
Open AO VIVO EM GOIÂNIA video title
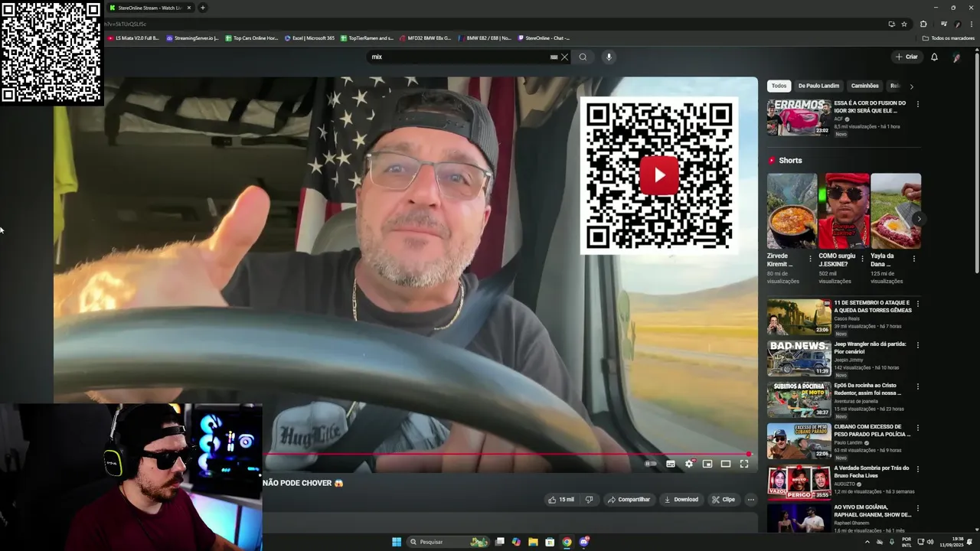(x=872, y=510)
